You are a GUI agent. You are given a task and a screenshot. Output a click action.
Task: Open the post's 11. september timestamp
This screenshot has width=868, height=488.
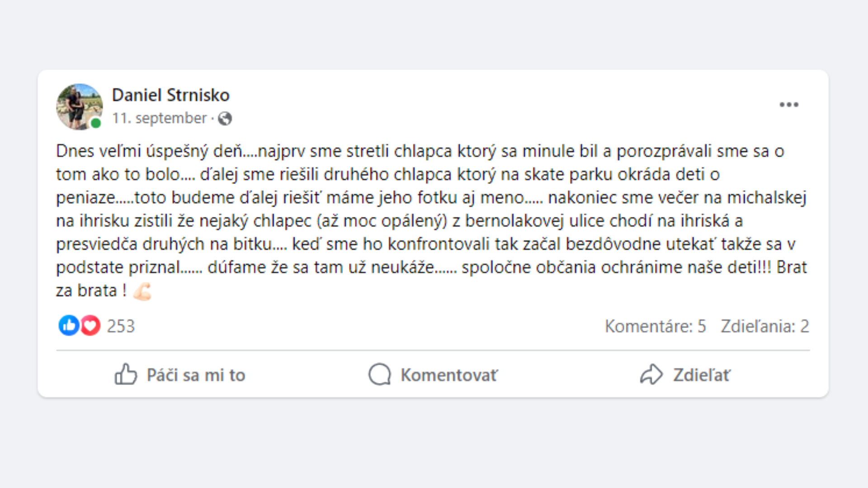coord(159,118)
